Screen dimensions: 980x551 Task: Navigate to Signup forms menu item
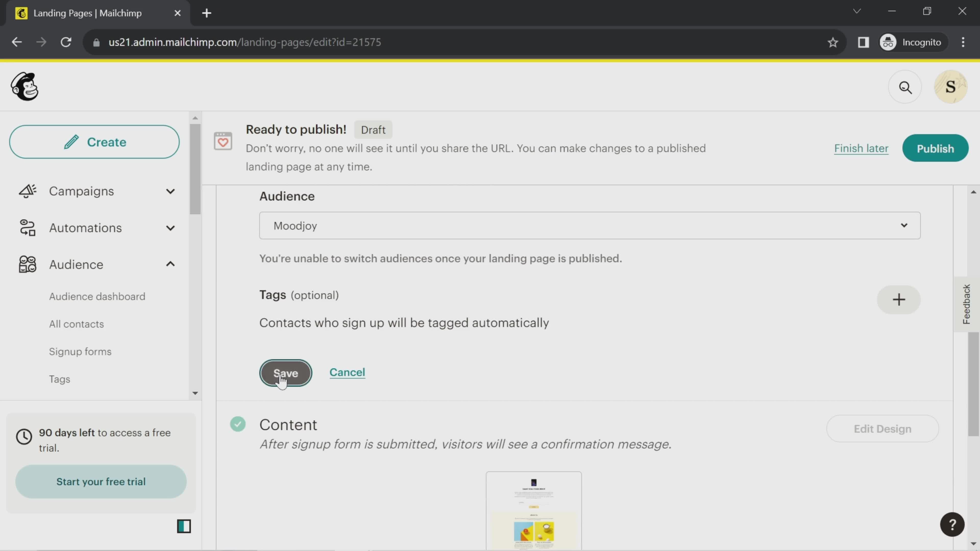coord(80,351)
